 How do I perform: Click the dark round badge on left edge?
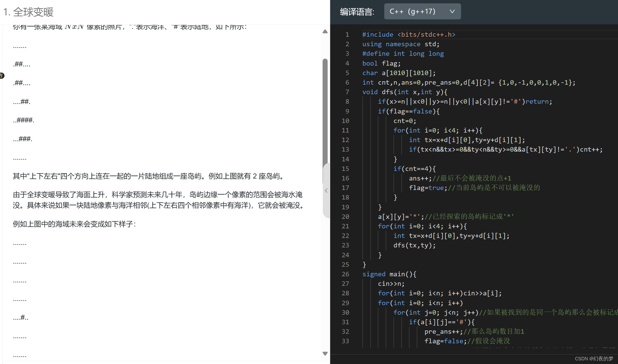(1, 75)
